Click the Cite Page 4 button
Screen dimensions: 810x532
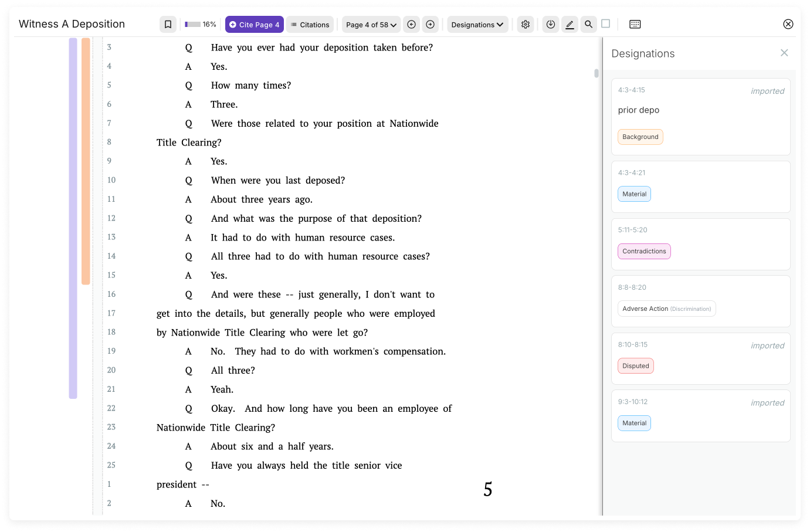[254, 24]
